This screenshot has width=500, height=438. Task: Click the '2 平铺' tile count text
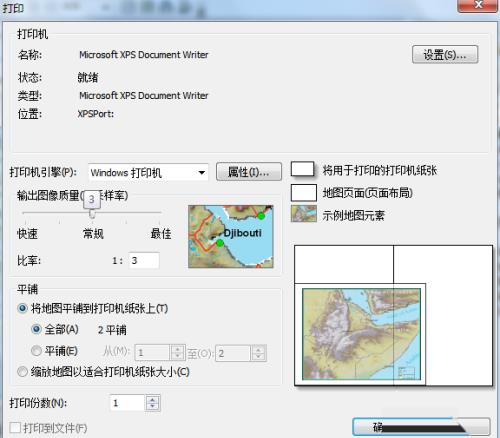112,330
